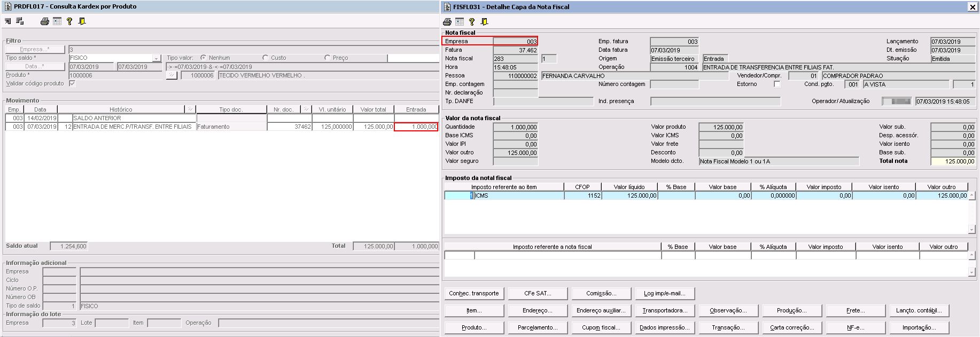Click the Saldo atual value 1.254,600

click(x=68, y=246)
